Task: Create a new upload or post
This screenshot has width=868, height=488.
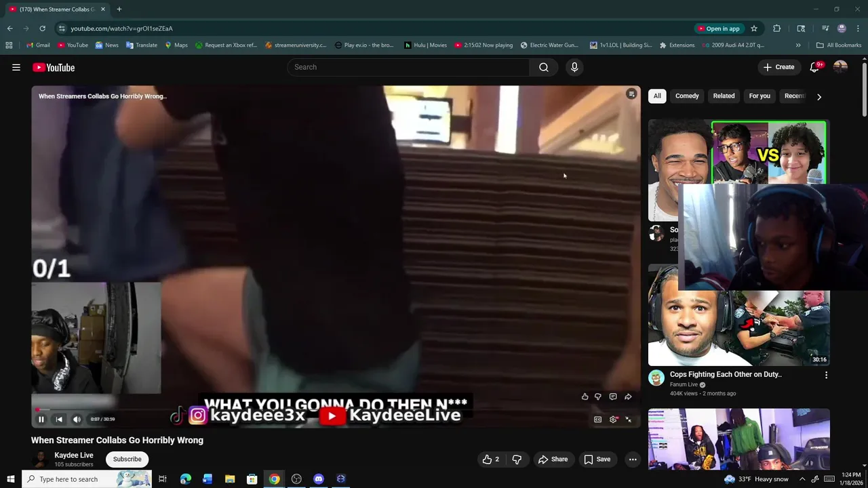Action: tap(778, 67)
